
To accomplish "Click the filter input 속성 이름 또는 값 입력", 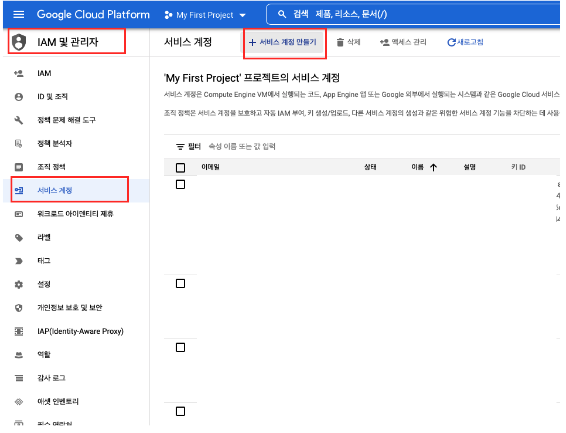I will pos(242,146).
